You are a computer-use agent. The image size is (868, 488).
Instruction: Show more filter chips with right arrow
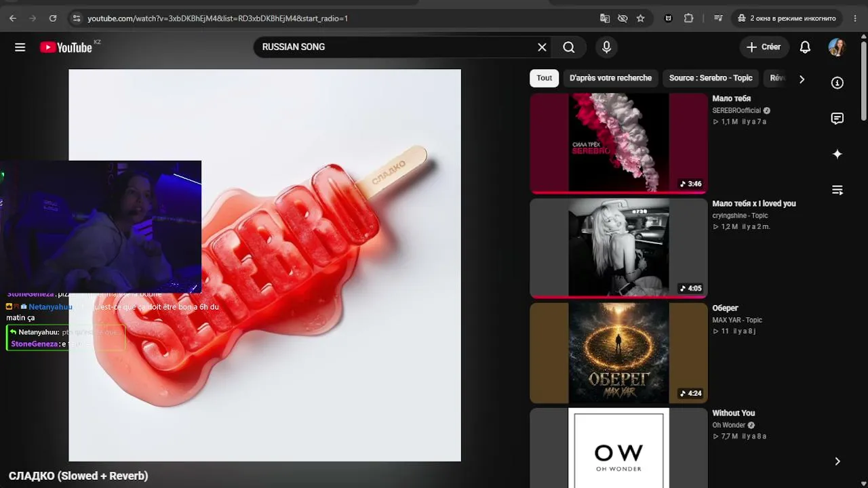(x=802, y=79)
